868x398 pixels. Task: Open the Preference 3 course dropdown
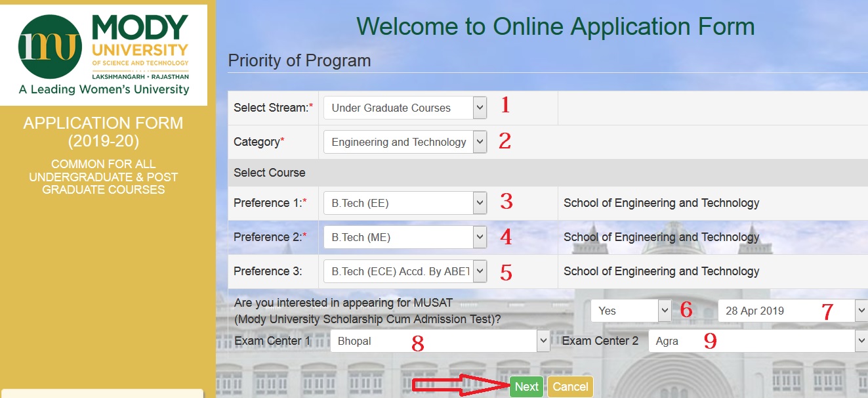tap(405, 271)
